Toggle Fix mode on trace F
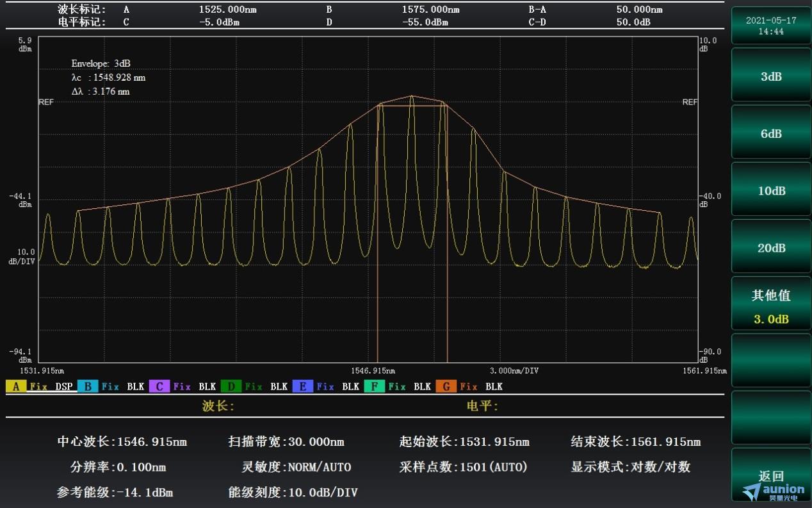This screenshot has width=812, height=508. (x=397, y=386)
